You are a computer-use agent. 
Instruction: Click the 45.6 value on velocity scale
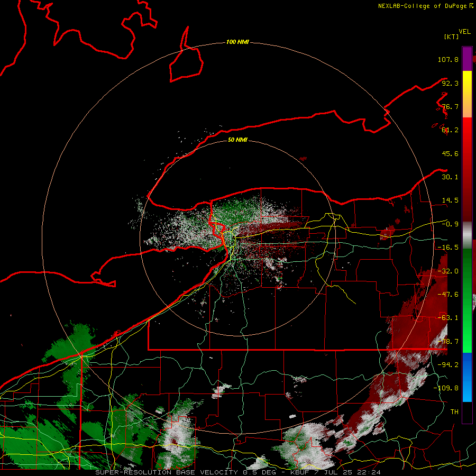[x=450, y=153]
